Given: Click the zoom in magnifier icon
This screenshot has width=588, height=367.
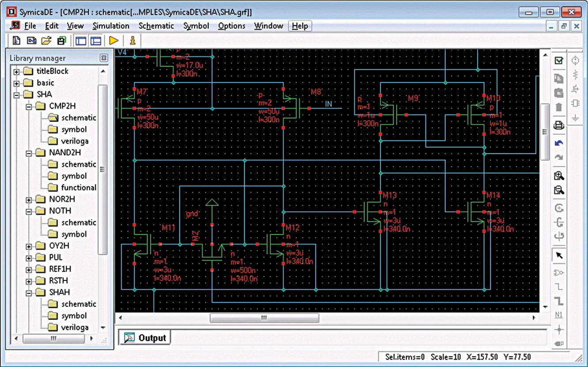Looking at the screenshot, I should tap(559, 176).
